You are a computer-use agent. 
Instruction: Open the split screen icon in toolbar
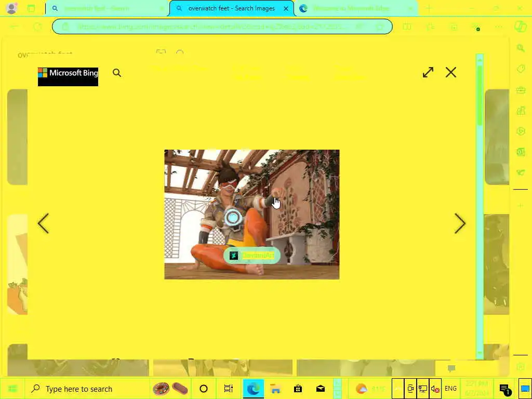[407, 26]
